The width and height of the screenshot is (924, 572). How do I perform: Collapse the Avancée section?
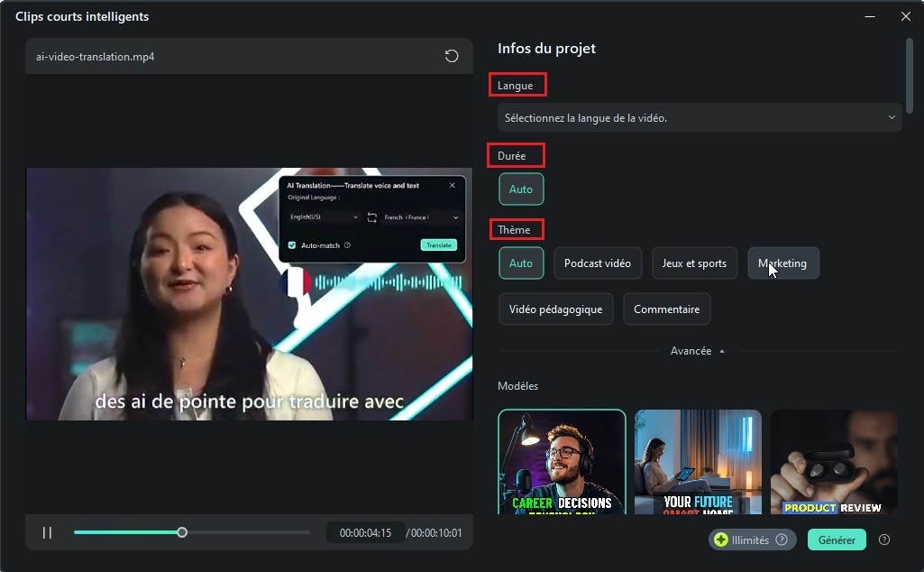tap(698, 351)
